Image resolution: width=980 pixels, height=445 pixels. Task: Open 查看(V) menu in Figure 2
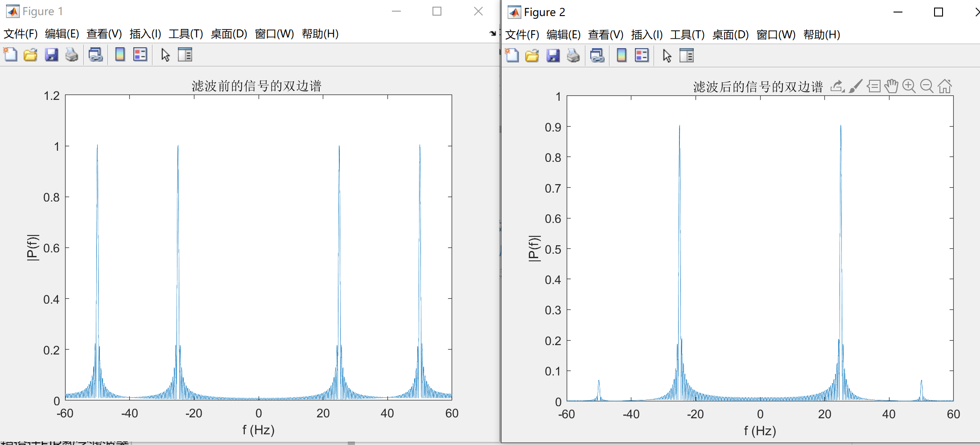pos(605,35)
